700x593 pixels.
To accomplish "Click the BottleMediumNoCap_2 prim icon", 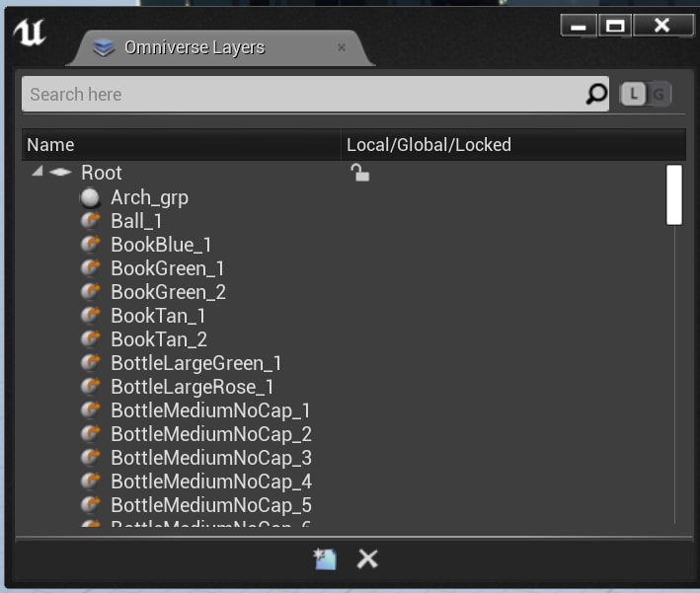I will (x=91, y=434).
